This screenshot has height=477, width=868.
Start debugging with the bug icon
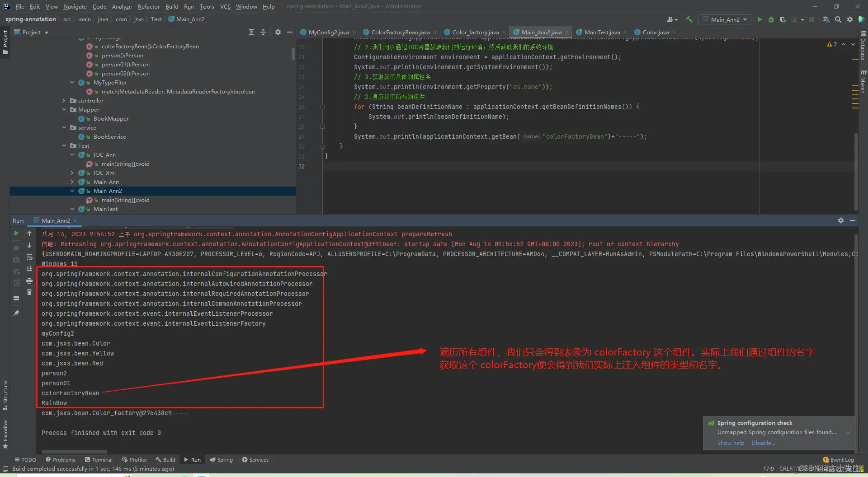coord(771,19)
